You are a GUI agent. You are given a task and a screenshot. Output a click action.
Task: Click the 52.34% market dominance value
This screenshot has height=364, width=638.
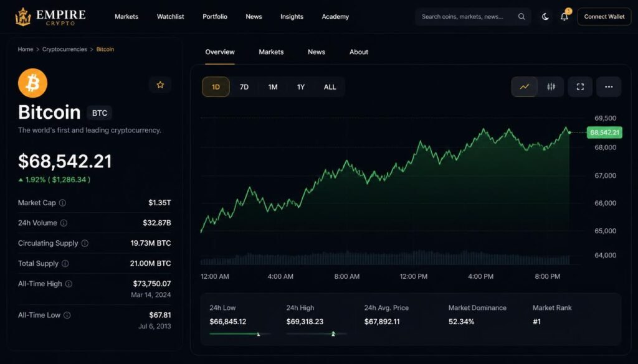[x=462, y=322]
